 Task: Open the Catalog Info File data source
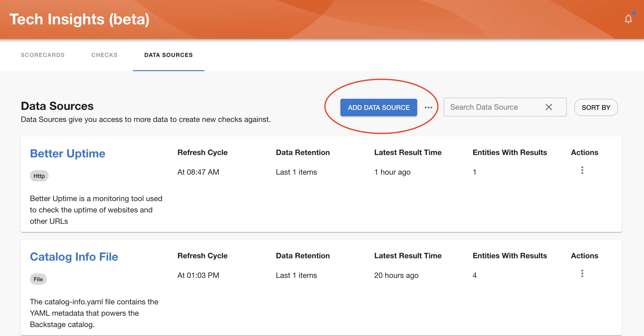tap(74, 257)
